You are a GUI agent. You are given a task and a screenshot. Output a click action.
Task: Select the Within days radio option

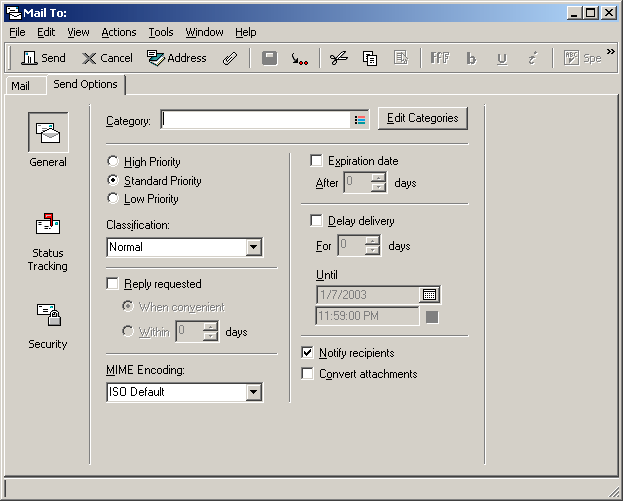pos(128,331)
